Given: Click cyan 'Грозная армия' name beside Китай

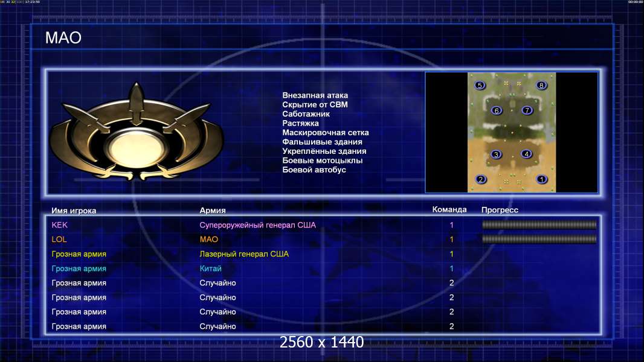Looking at the screenshot, I should [x=79, y=268].
